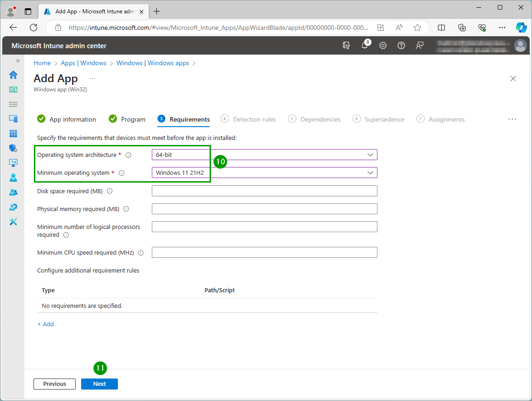Open Apps grid icon in sidebar
Screen dimensions: 532x401
pos(13,134)
